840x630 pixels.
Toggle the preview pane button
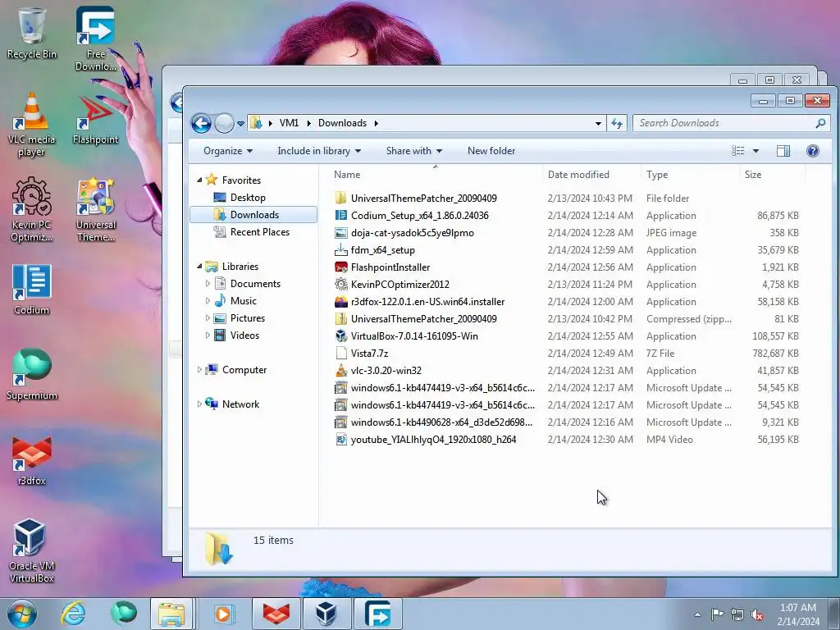[x=783, y=151]
